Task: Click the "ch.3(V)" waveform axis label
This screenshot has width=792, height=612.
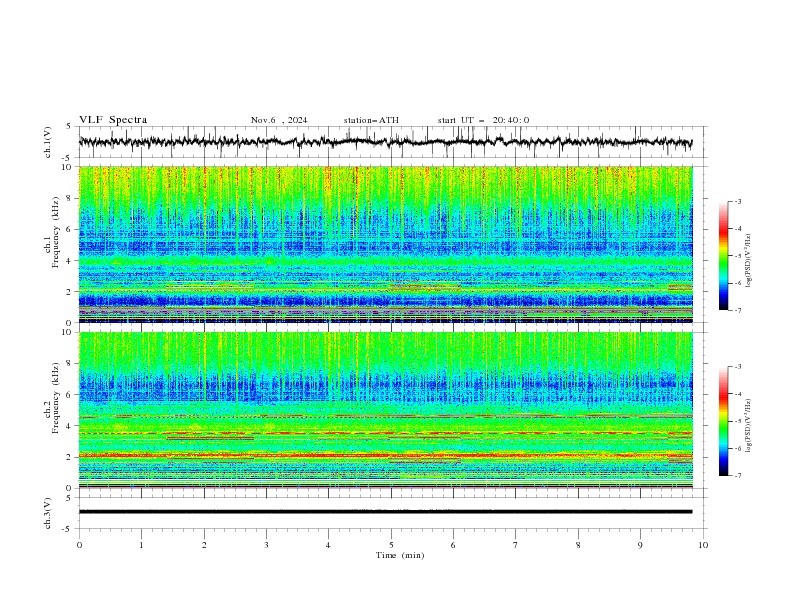Action: click(48, 513)
